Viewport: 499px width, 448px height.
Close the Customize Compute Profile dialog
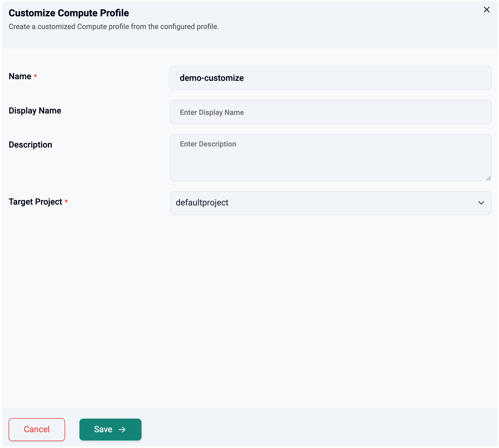click(487, 10)
